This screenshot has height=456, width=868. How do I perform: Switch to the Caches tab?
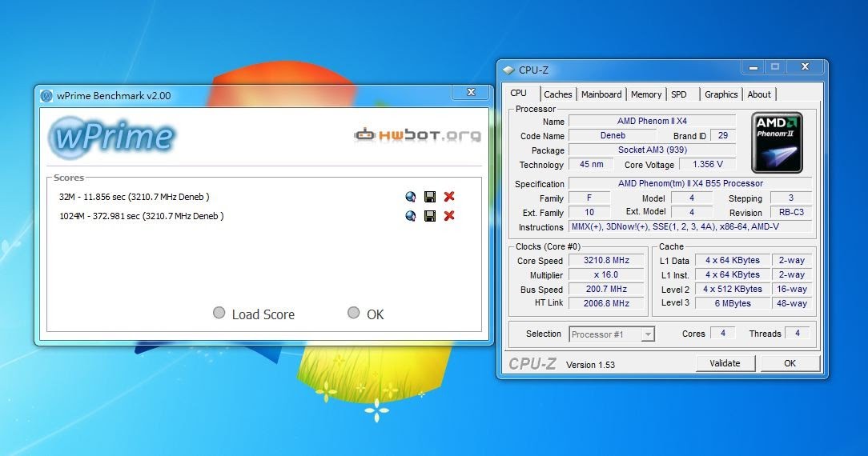tap(558, 94)
